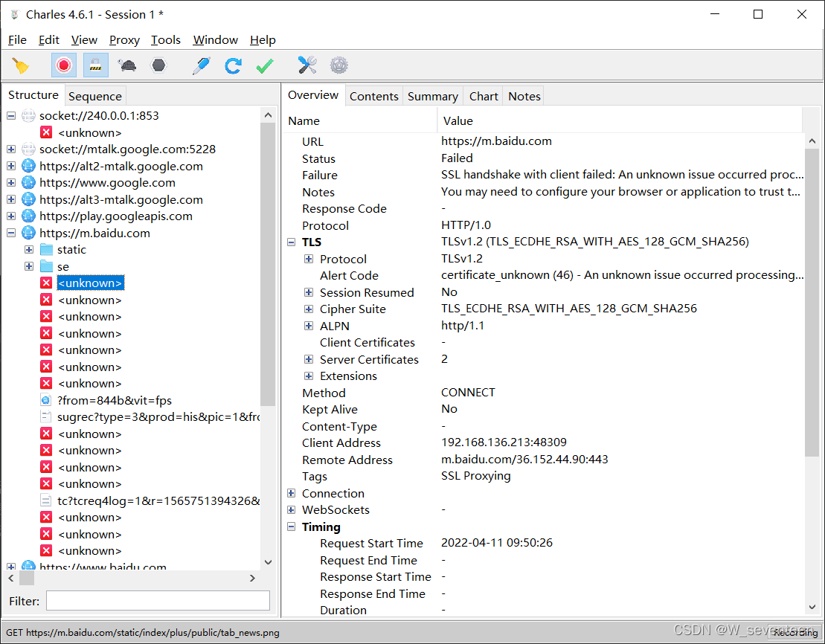The width and height of the screenshot is (825, 644).
Task: Select the Overview tab
Action: 313,95
